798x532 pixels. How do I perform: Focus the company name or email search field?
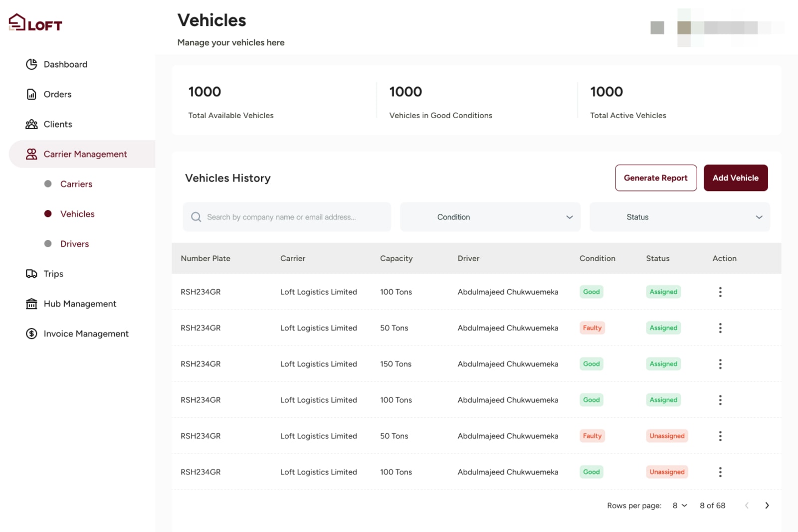pyautogui.click(x=287, y=217)
